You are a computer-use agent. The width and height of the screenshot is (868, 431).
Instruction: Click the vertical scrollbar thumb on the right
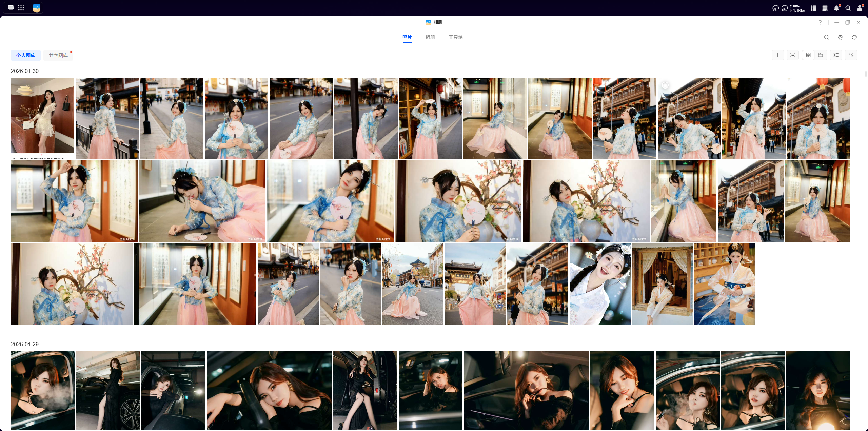(x=866, y=74)
